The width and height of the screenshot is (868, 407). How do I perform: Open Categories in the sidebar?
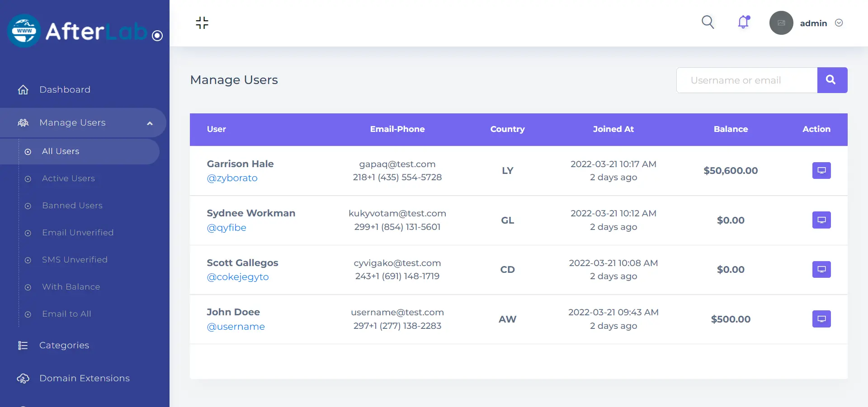(64, 345)
